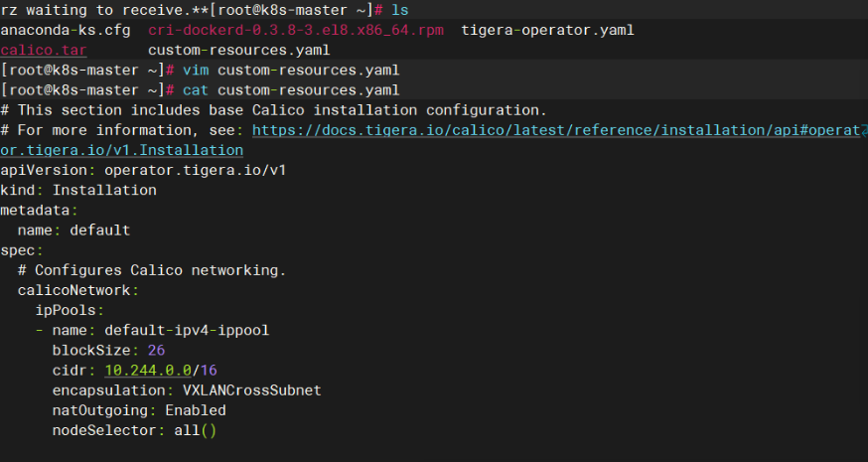Viewport: 868px width, 462px height.
Task: Click the 'blockSize: 26' value
Action: point(156,350)
